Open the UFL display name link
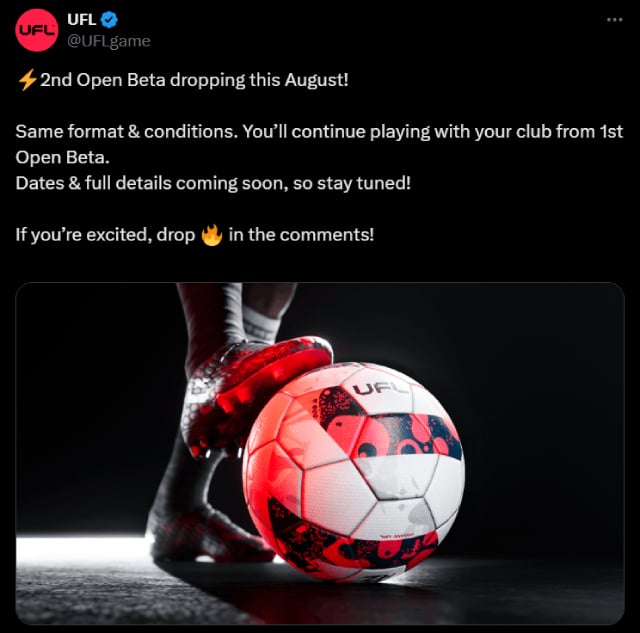This screenshot has width=640, height=633. (x=82, y=19)
